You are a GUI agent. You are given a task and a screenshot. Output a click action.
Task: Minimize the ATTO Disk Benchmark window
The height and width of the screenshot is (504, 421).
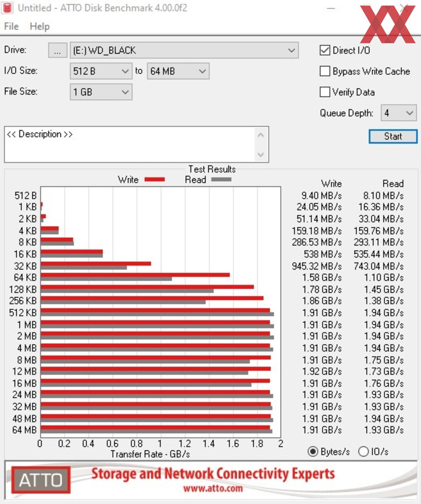pos(331,8)
